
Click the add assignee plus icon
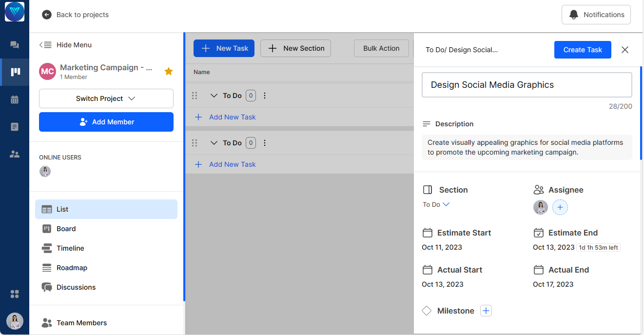coord(560,207)
